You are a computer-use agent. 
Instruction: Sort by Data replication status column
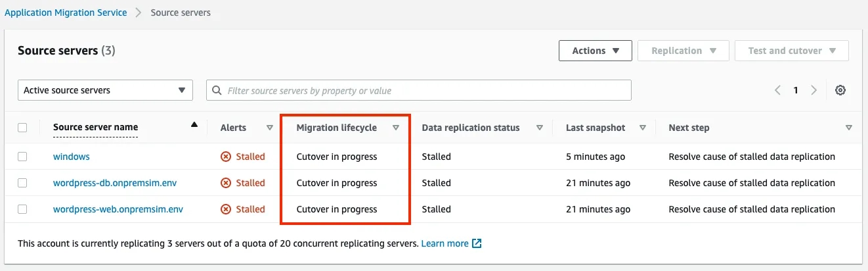click(470, 128)
